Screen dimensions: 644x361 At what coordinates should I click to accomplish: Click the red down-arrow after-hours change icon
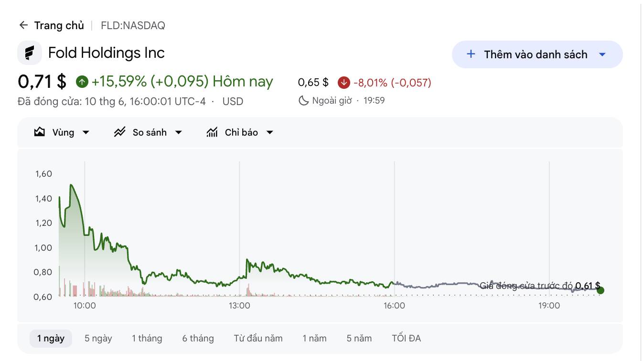(344, 83)
